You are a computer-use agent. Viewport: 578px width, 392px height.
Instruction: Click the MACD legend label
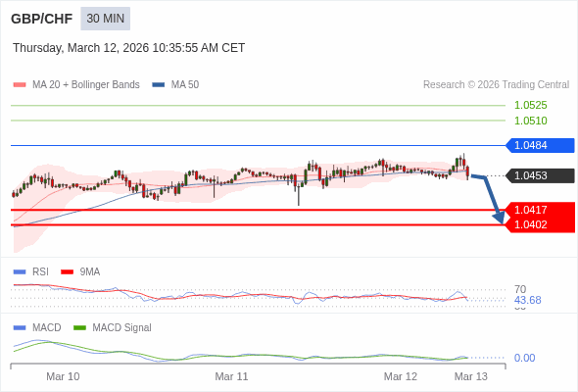click(x=47, y=328)
